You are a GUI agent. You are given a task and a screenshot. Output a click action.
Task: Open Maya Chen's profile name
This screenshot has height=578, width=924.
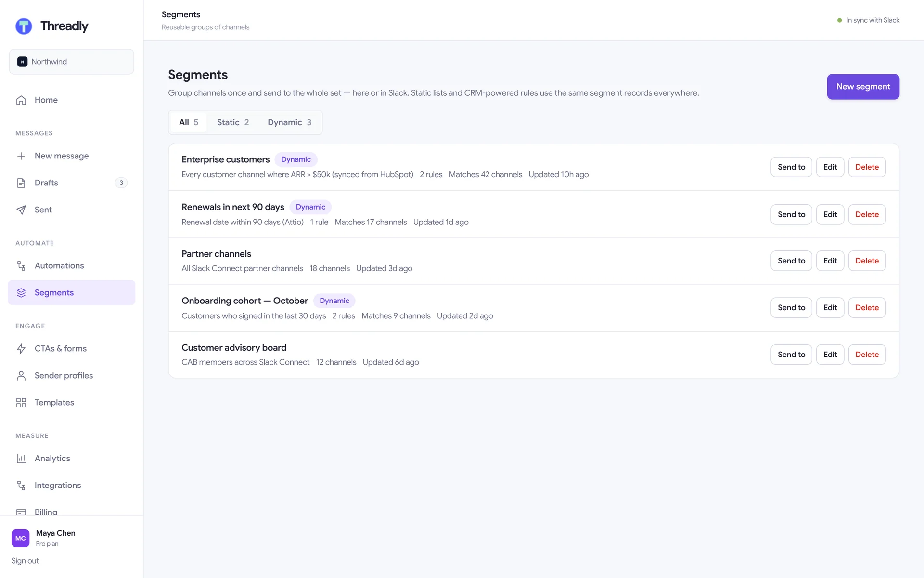click(x=56, y=533)
